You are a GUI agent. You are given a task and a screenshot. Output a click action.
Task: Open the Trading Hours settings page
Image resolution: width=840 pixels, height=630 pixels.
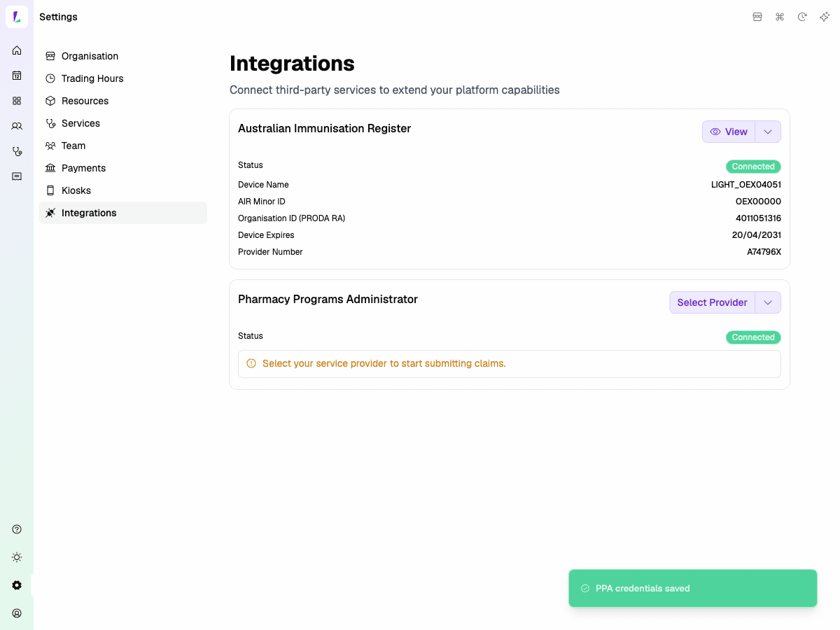(x=123, y=78)
